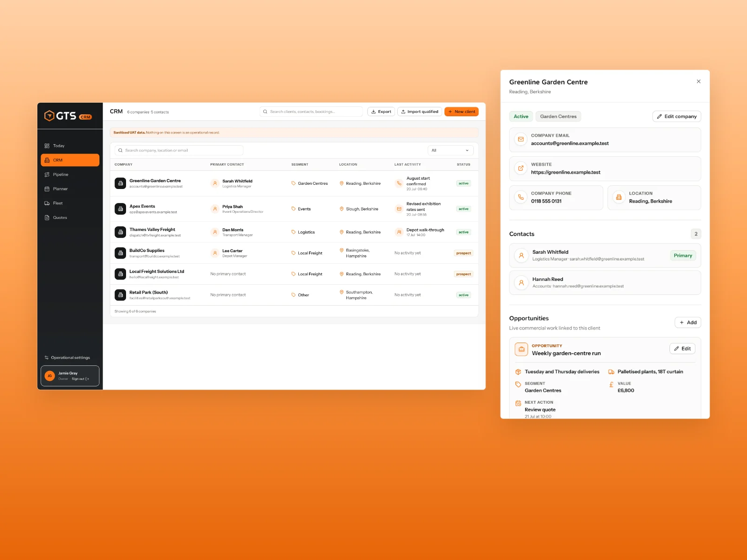Select CRM in the sidebar

[x=70, y=160]
